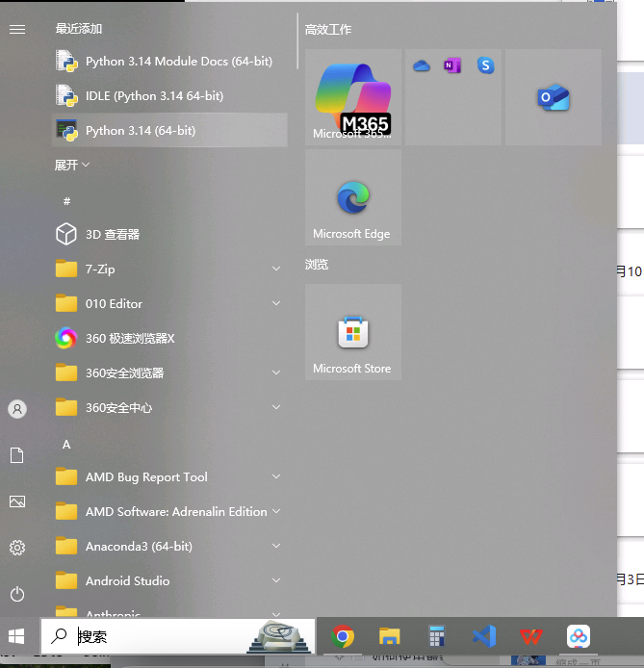Click the Anaconda3 chevron arrow
This screenshot has height=668, width=644.
pos(276,546)
